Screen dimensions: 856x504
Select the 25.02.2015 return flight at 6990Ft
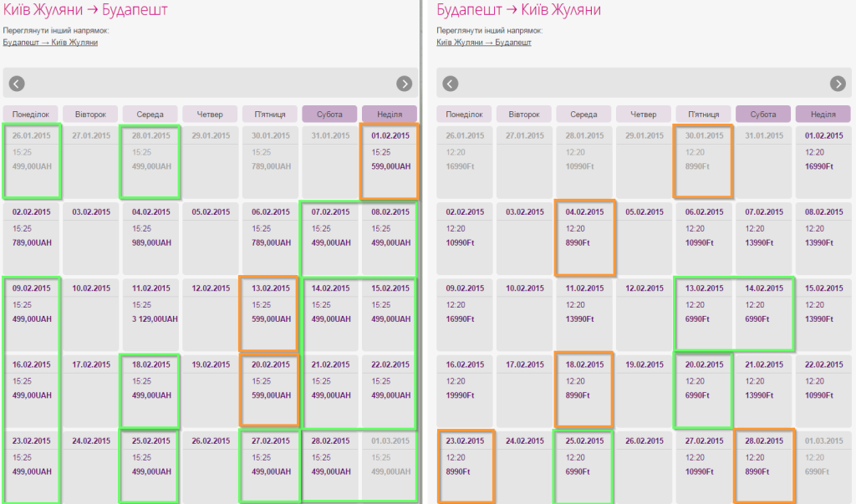coord(584,467)
